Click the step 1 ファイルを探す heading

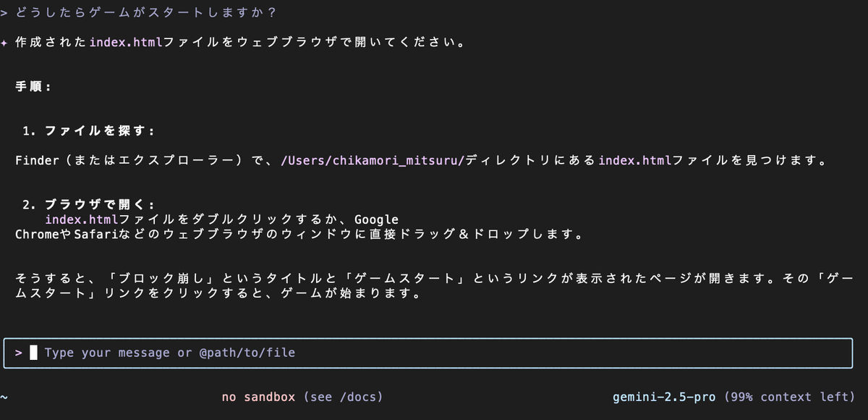coord(89,131)
